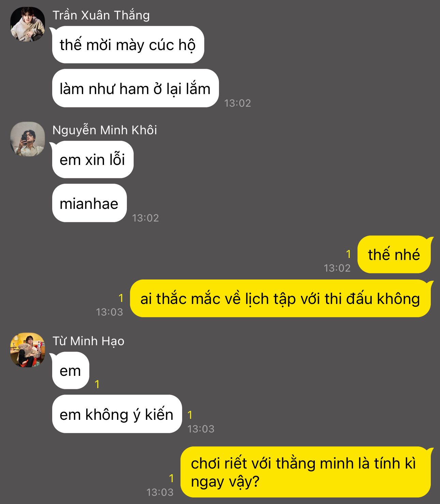Tap unread count beside the "em" bubble
This screenshot has height=504, width=440.
click(97, 384)
